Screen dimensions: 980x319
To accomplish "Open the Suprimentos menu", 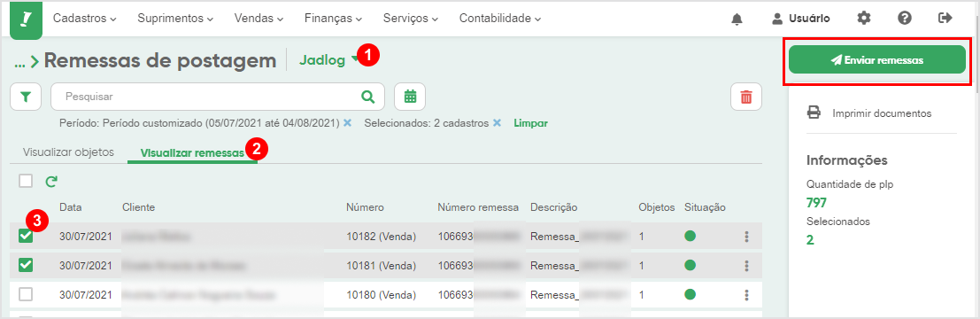I will point(175,19).
